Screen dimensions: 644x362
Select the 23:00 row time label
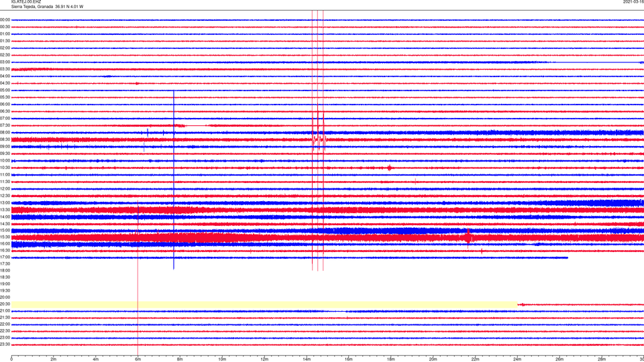tap(5, 337)
